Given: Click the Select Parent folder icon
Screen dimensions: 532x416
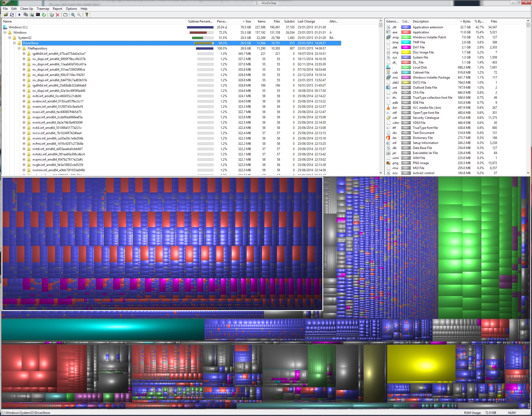Looking at the screenshot, I should (x=65, y=15).
